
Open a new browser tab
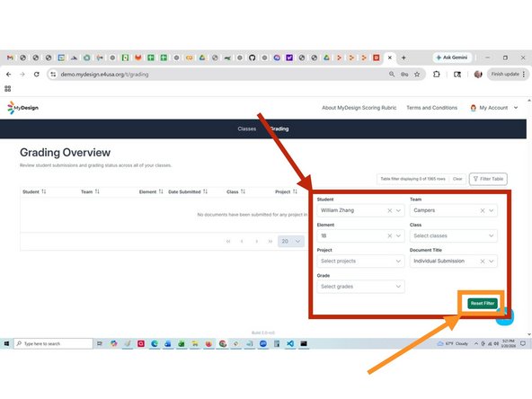[403, 58]
